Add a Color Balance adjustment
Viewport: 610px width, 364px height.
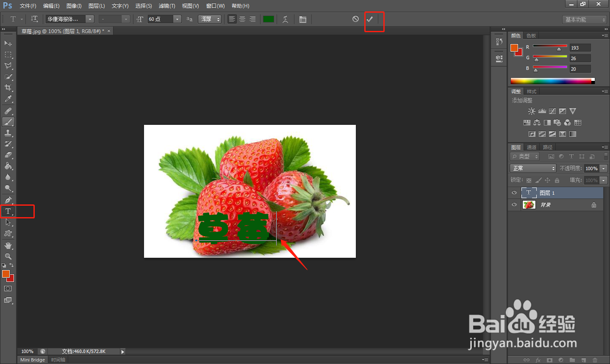point(537,122)
